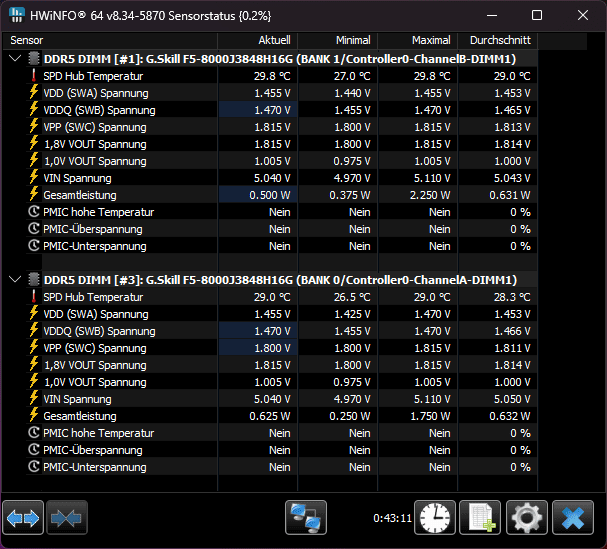607x549 pixels.
Task: Click the Maximal column header
Action: click(x=418, y=40)
